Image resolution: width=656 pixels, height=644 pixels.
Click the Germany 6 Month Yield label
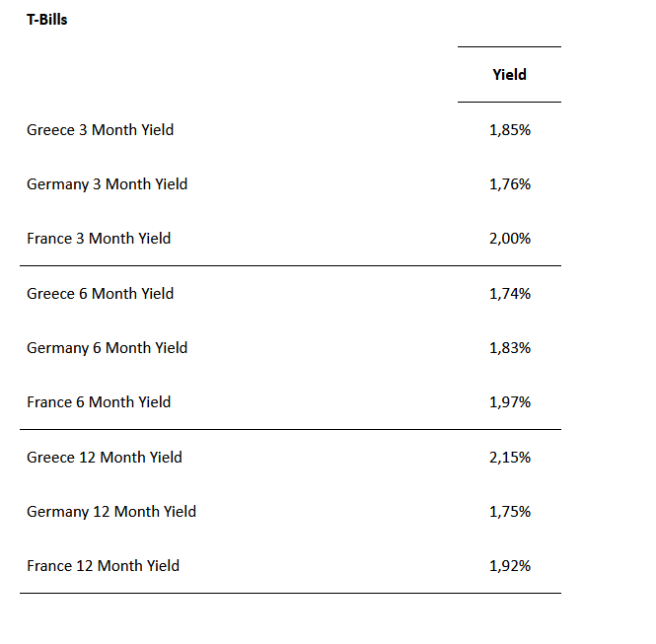pyautogui.click(x=107, y=348)
